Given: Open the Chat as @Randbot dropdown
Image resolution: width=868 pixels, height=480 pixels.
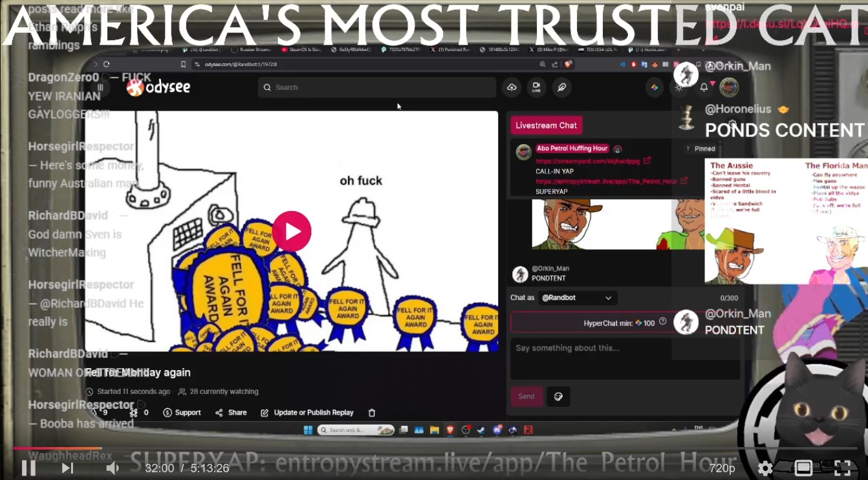Looking at the screenshot, I should click(x=577, y=298).
